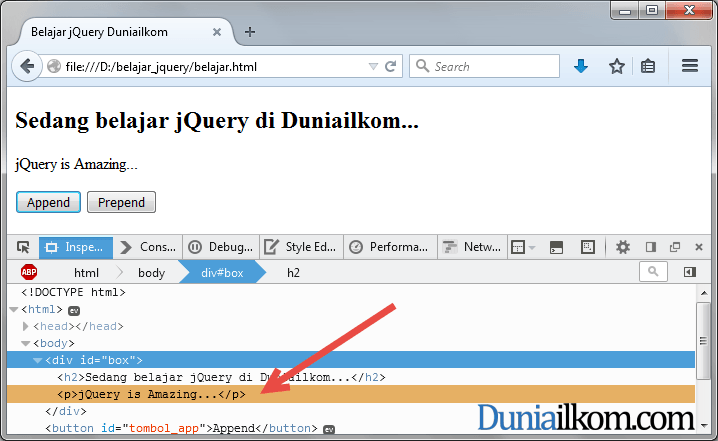718x441 pixels.
Task: Click the paragraph jQuery is Amazing...
Action: click(x=76, y=164)
